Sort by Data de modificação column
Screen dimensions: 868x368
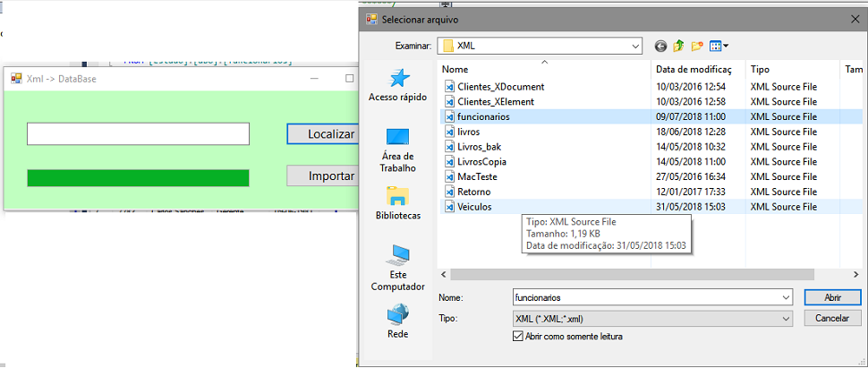click(x=694, y=69)
